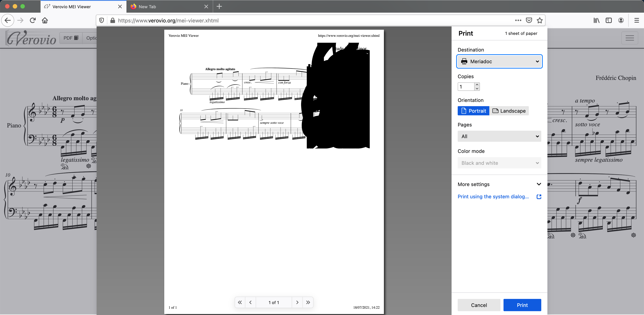Export the score as PDF
Screen dimensions: 644x315
(x=71, y=38)
